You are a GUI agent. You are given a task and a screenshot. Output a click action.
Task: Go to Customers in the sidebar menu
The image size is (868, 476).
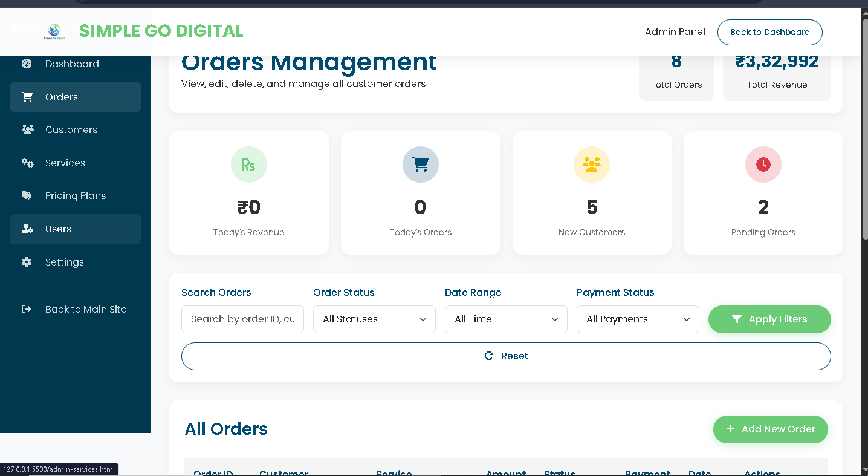[x=71, y=129]
